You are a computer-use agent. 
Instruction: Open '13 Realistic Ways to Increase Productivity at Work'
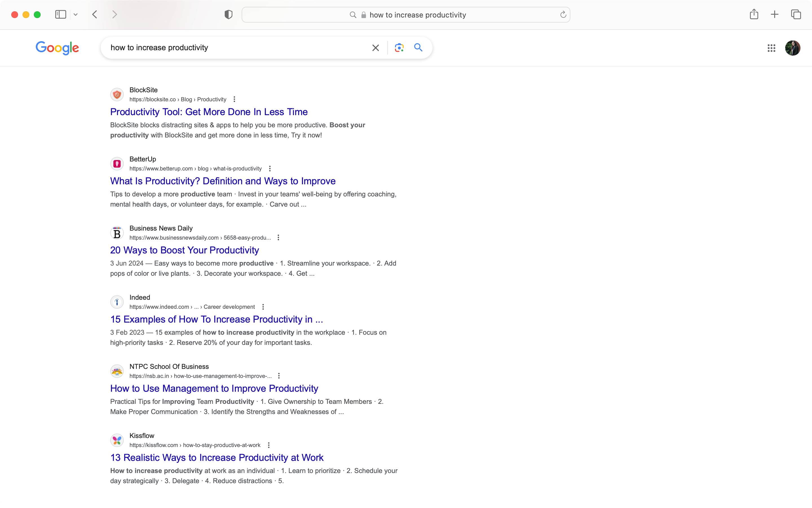[x=217, y=457]
